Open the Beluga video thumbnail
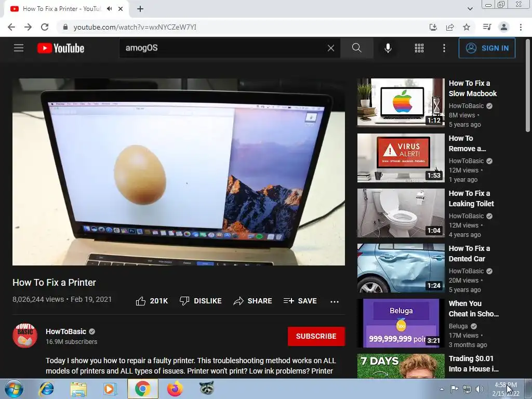Image resolution: width=532 pixels, height=399 pixels. (x=401, y=323)
